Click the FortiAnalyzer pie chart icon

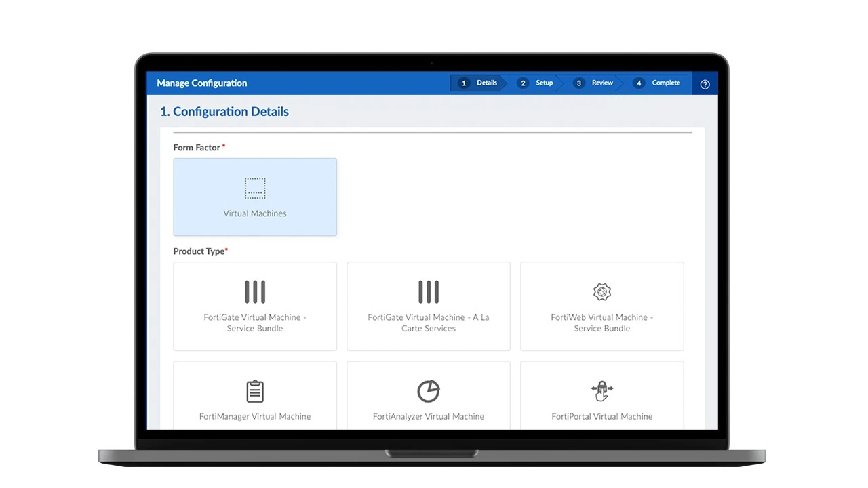(429, 391)
